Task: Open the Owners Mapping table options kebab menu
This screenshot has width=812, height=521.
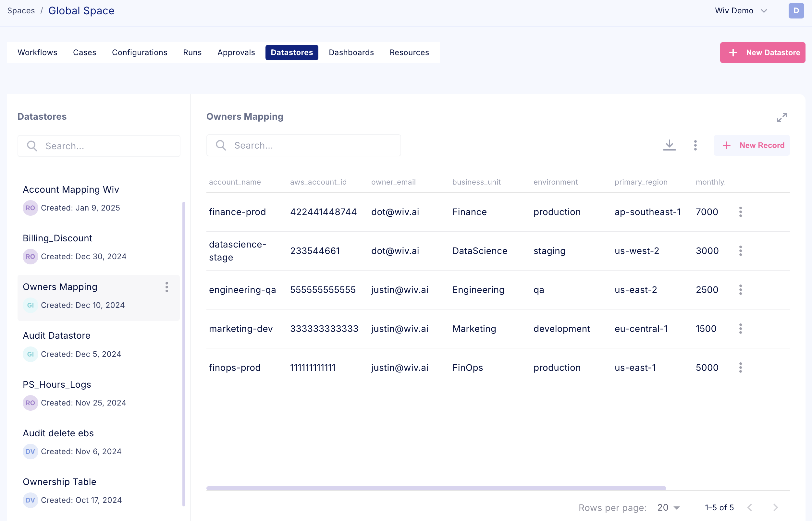Action: (x=695, y=145)
